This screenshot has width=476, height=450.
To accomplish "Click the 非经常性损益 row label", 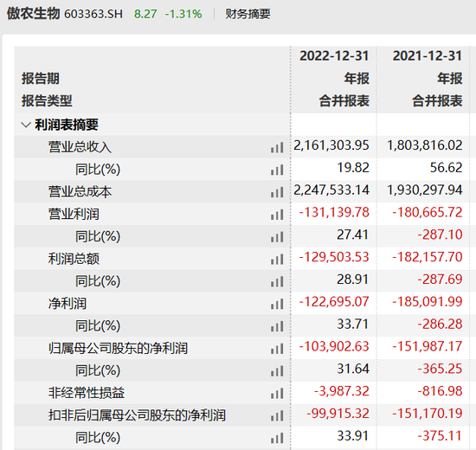I will (87, 393).
